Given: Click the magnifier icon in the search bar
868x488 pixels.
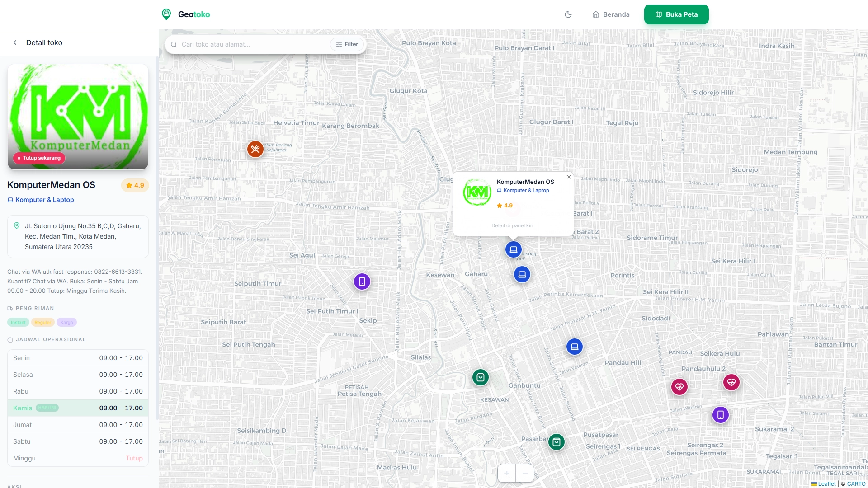Looking at the screenshot, I should (174, 44).
